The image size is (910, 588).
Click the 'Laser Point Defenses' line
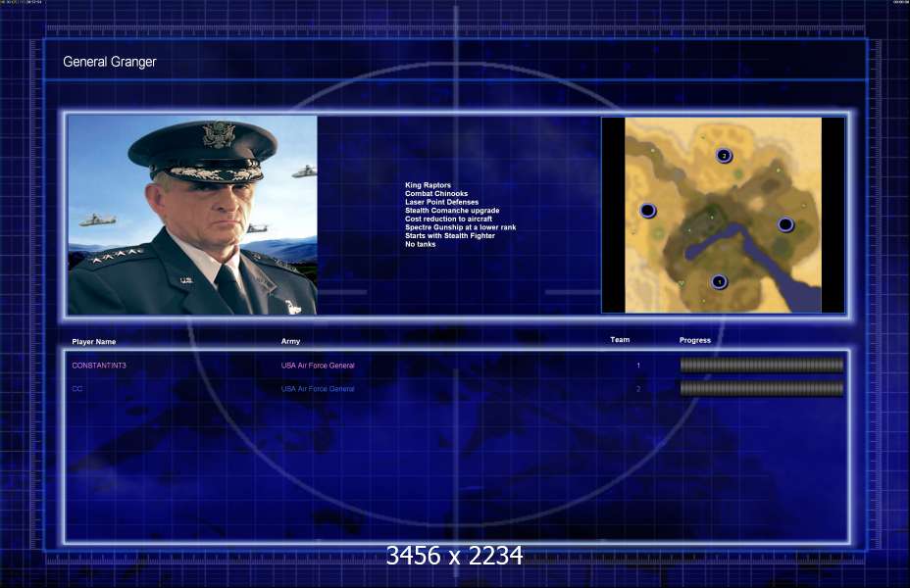click(441, 202)
